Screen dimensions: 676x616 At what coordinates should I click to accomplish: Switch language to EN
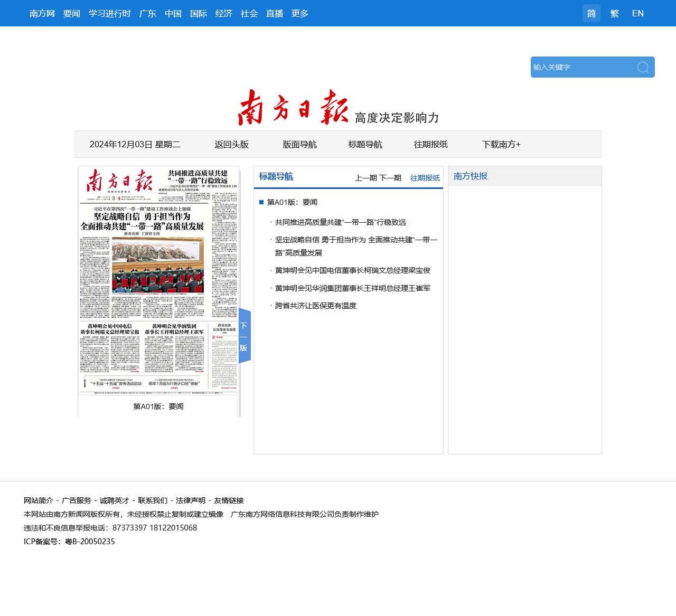pos(638,13)
